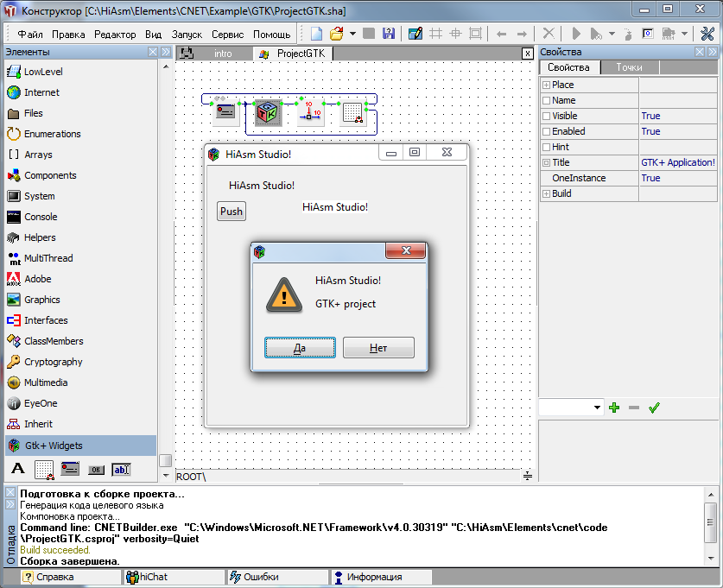Pick the 'ab' edit field widget
Screen dimensions: 723x588
(x=121, y=469)
